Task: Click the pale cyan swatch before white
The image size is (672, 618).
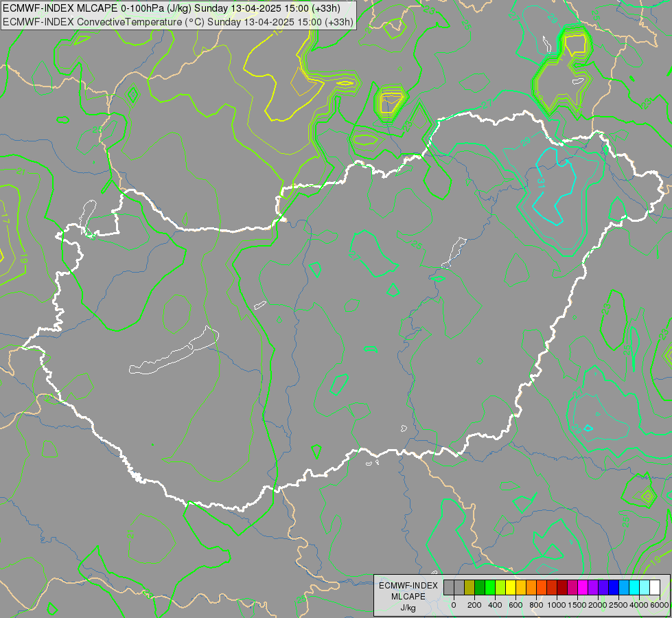Action: click(x=645, y=588)
